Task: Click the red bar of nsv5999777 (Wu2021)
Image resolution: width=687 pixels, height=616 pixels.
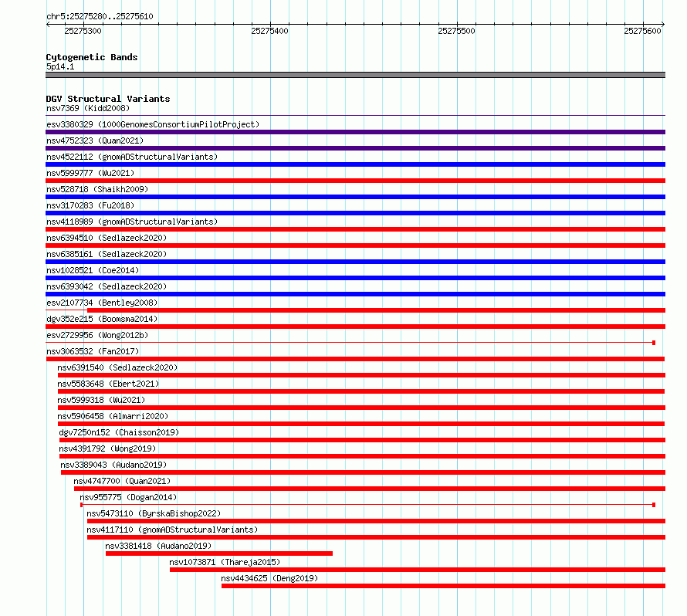Action: [355, 181]
